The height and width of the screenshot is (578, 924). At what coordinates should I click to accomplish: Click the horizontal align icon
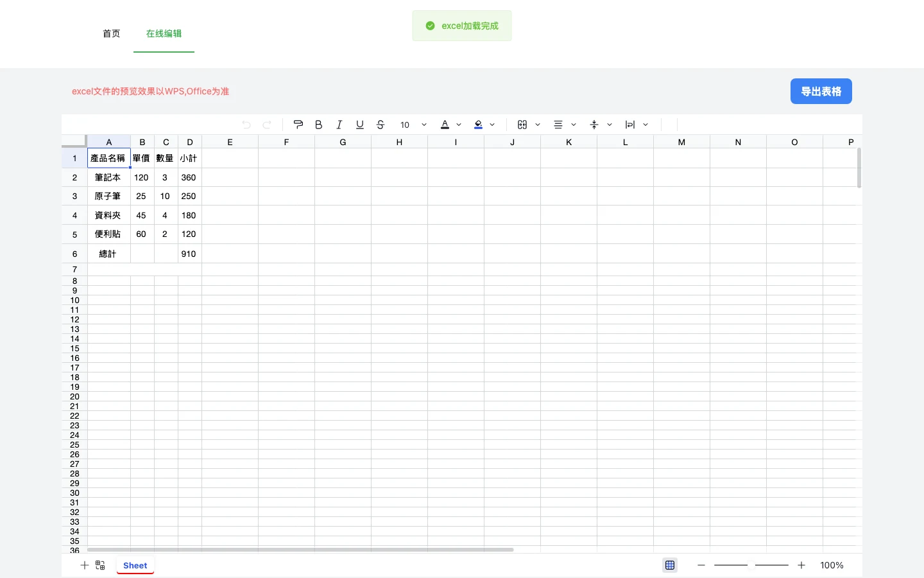pos(558,125)
